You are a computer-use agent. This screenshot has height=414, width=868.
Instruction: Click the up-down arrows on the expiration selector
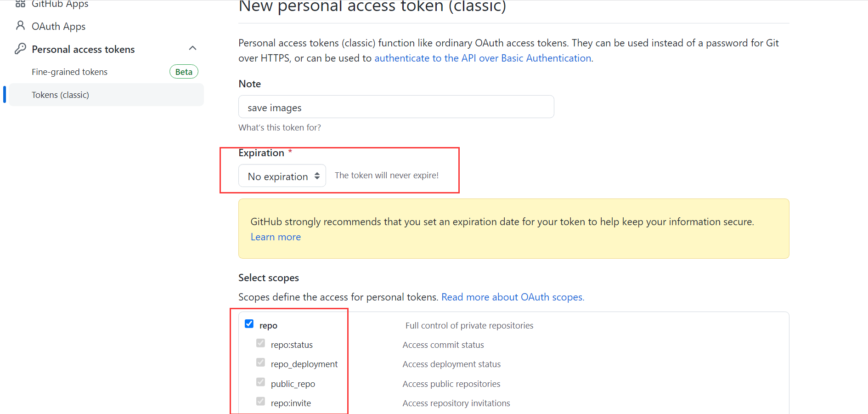pyautogui.click(x=317, y=176)
